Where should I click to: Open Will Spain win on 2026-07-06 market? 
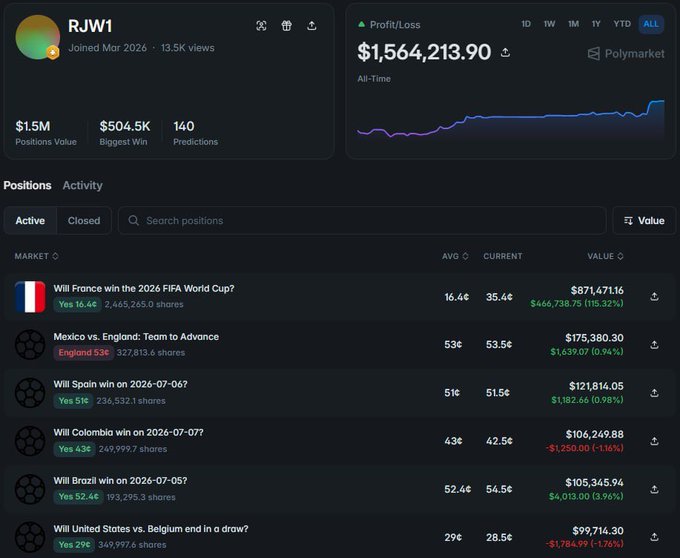coord(121,384)
